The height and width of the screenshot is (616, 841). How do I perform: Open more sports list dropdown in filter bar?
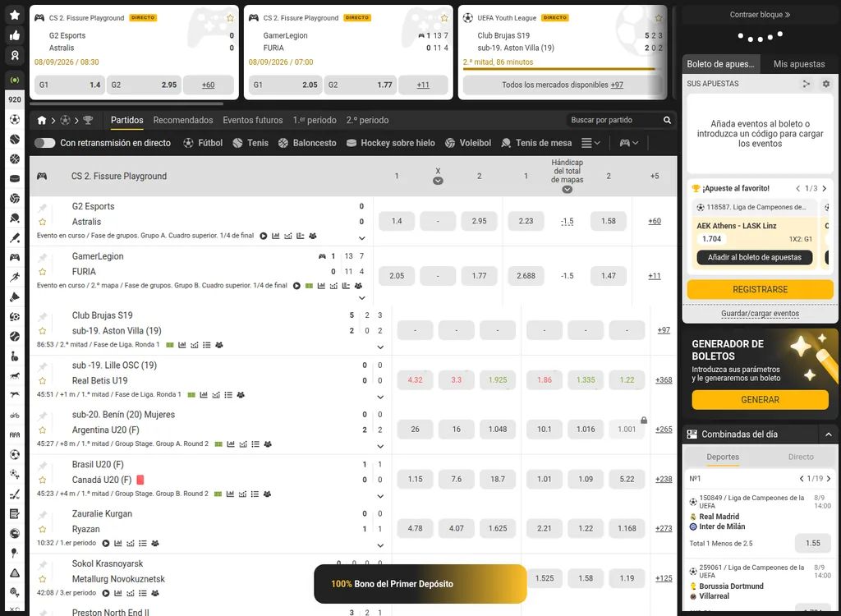(591, 143)
